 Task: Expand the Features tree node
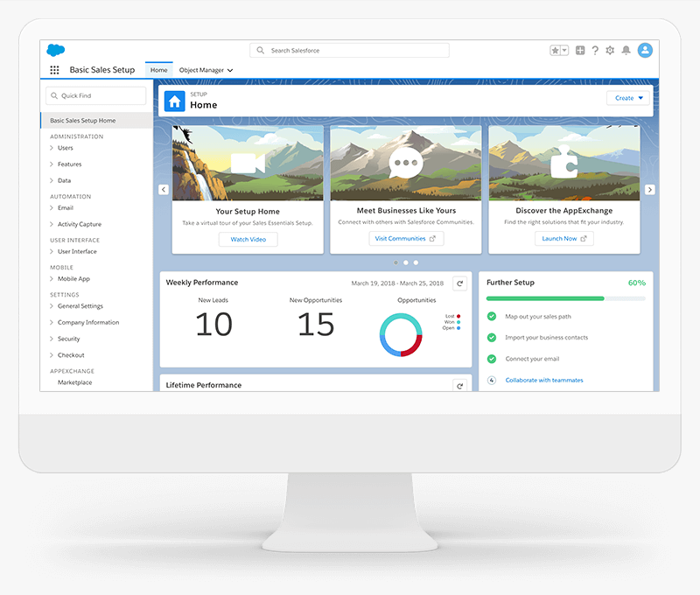pos(52,164)
